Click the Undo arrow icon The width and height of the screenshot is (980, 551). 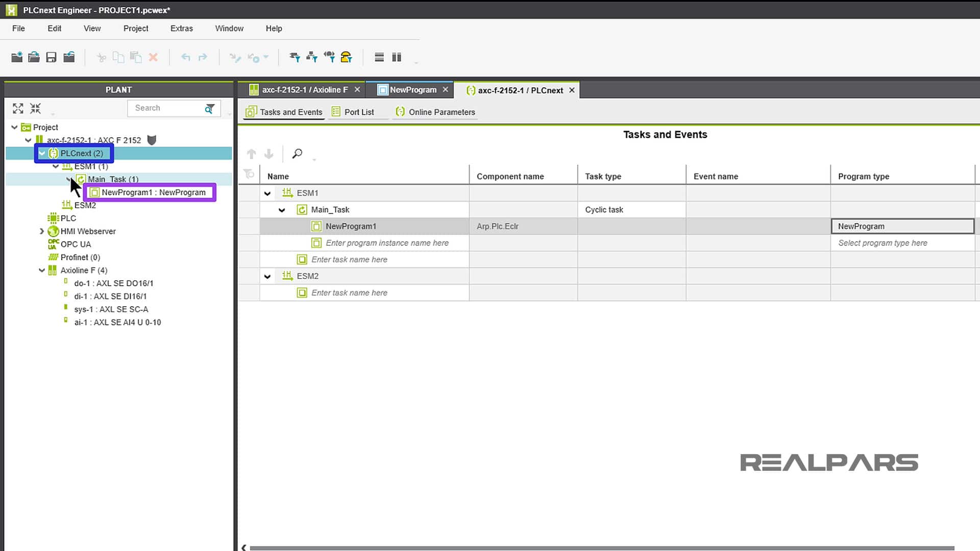pyautogui.click(x=186, y=57)
